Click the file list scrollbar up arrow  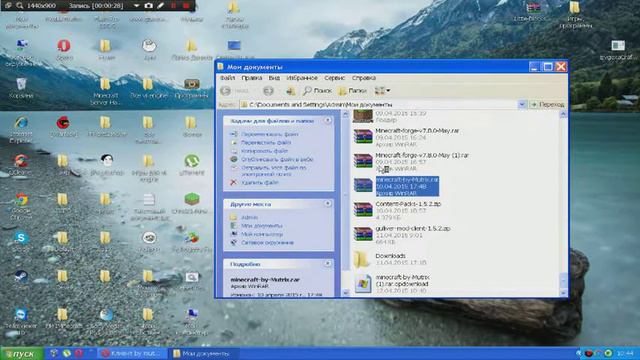(x=563, y=114)
